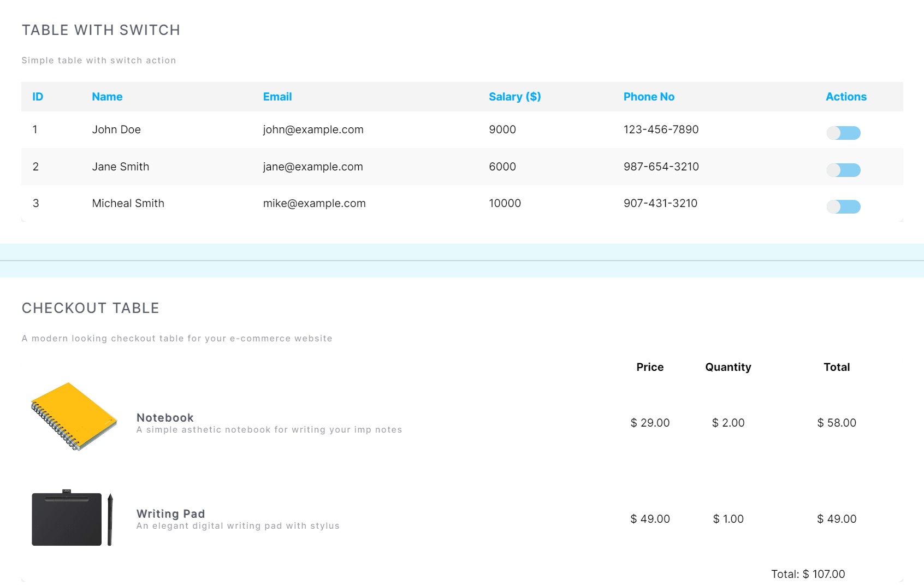Click the Email column header

tap(277, 97)
